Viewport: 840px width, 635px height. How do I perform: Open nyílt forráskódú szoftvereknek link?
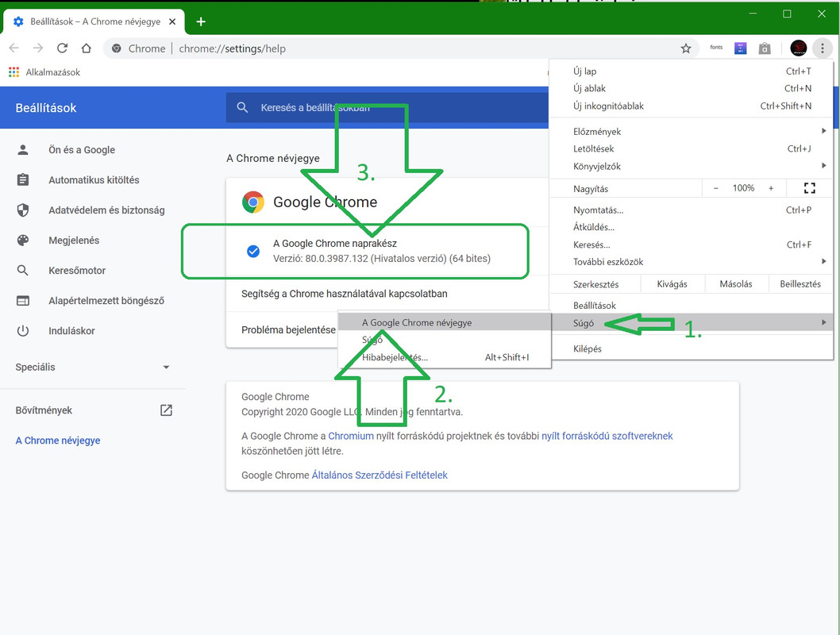[x=607, y=436]
